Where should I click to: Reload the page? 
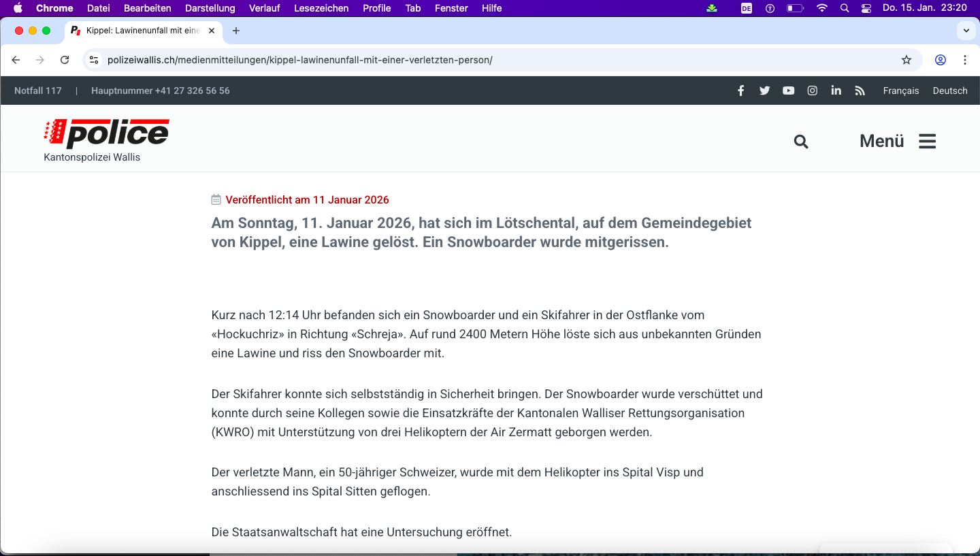[65, 60]
